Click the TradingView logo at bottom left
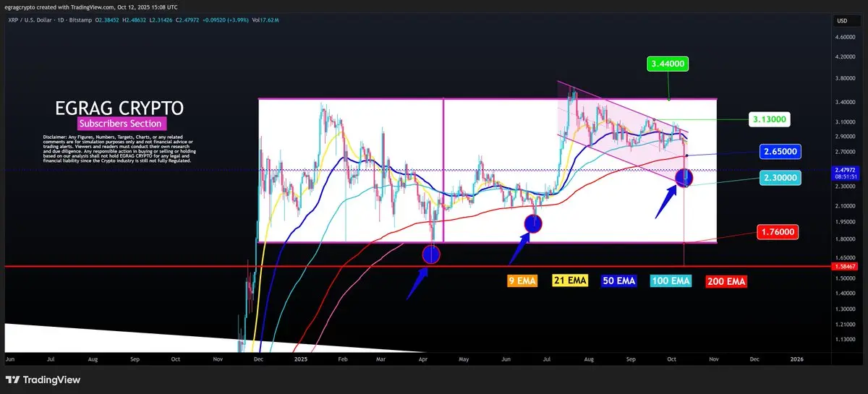Screen dimensions: 868x394 (43, 380)
